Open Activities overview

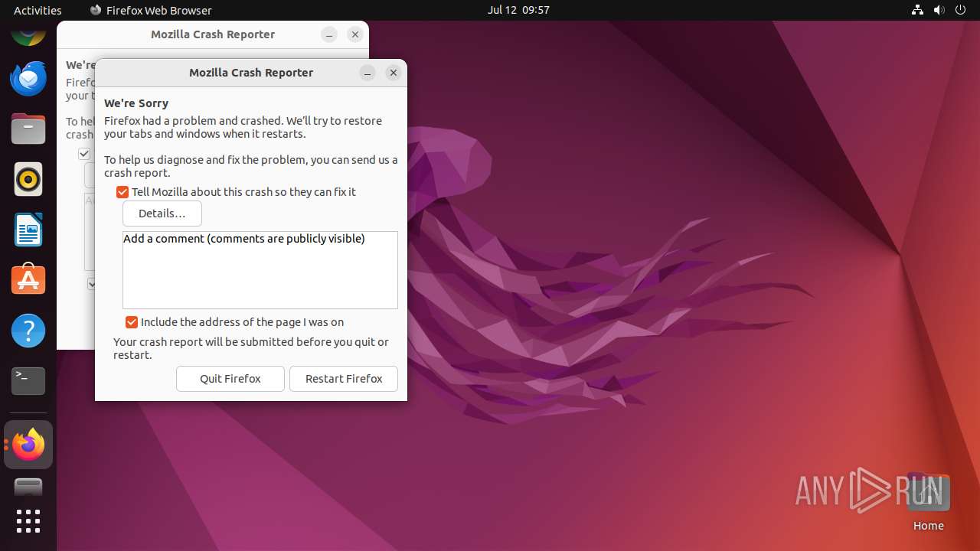pyautogui.click(x=38, y=10)
